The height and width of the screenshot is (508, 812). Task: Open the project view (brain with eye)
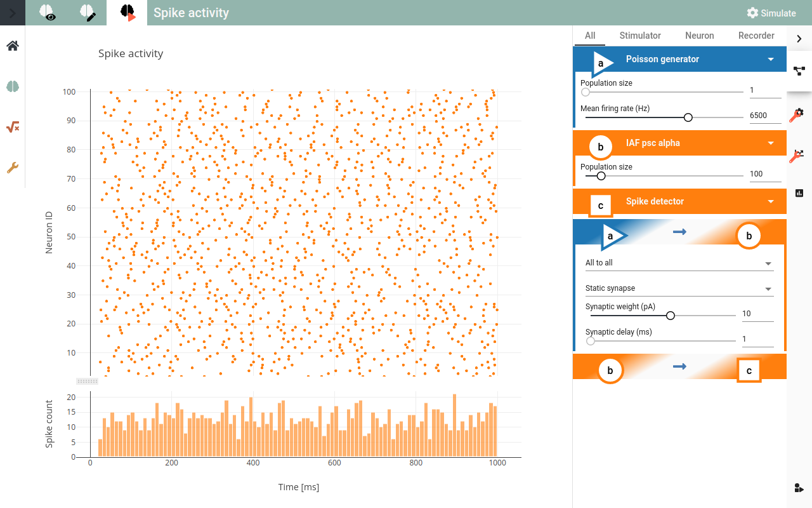48,13
